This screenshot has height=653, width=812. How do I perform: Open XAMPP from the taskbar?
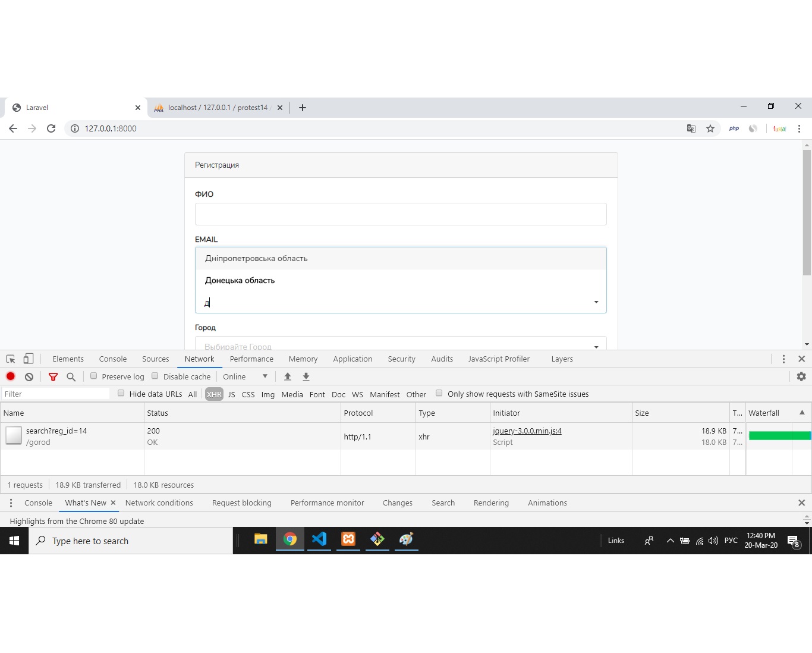click(348, 539)
